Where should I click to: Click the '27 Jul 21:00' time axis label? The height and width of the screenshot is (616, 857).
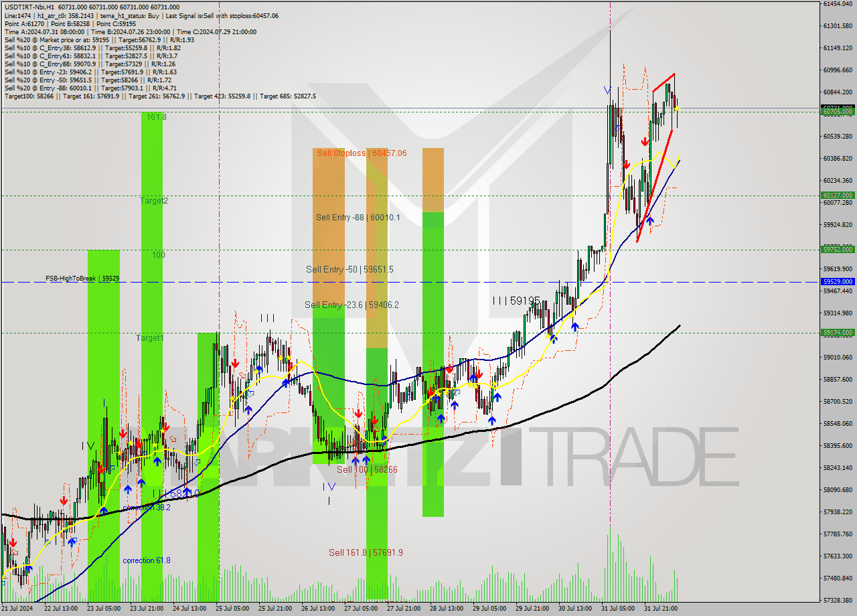[404, 609]
